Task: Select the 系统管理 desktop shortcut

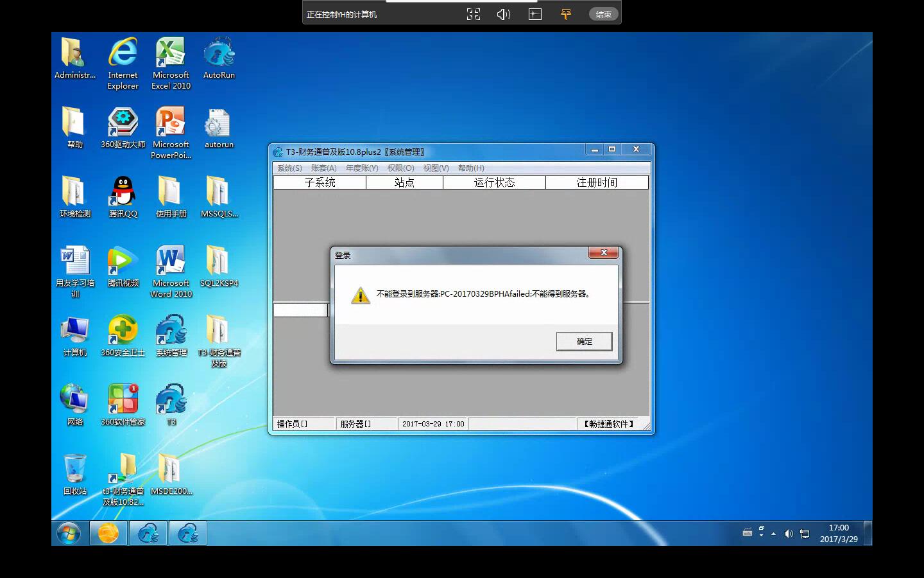Action: click(x=171, y=336)
